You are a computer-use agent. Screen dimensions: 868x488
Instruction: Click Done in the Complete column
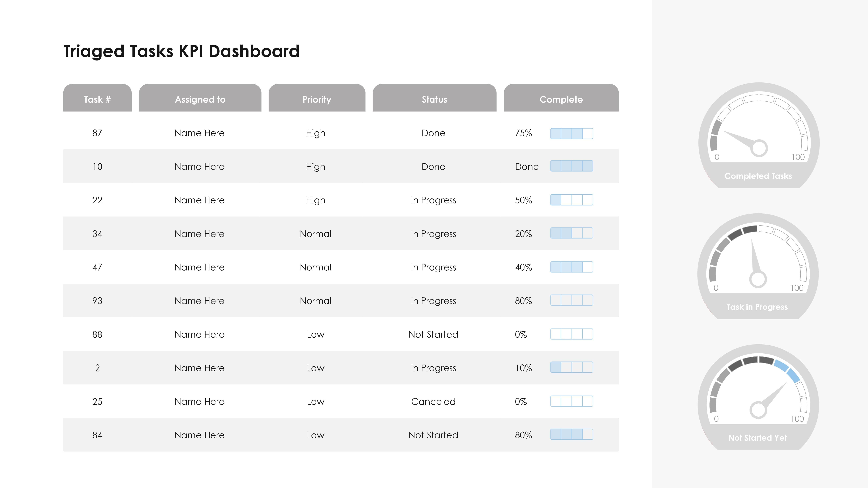click(x=527, y=167)
